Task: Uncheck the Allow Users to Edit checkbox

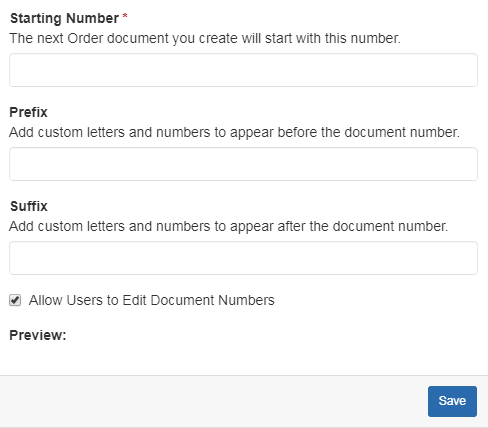Action: coord(15,300)
